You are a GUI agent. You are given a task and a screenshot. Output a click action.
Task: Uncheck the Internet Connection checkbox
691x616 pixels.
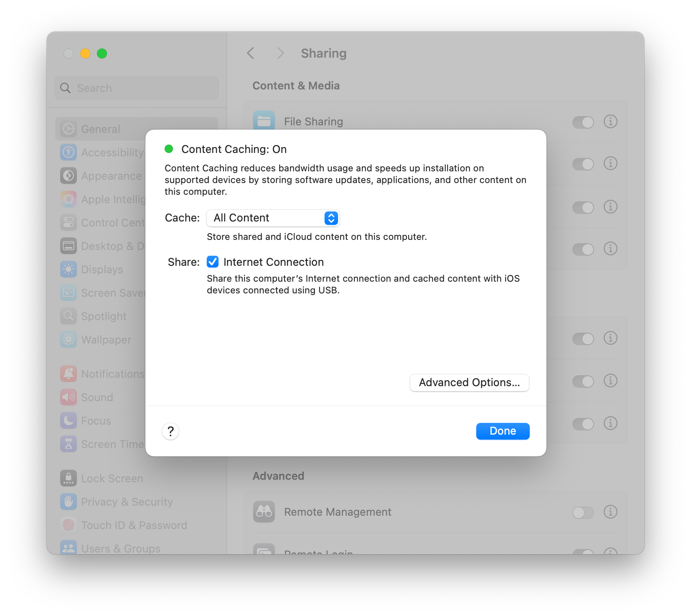(213, 262)
